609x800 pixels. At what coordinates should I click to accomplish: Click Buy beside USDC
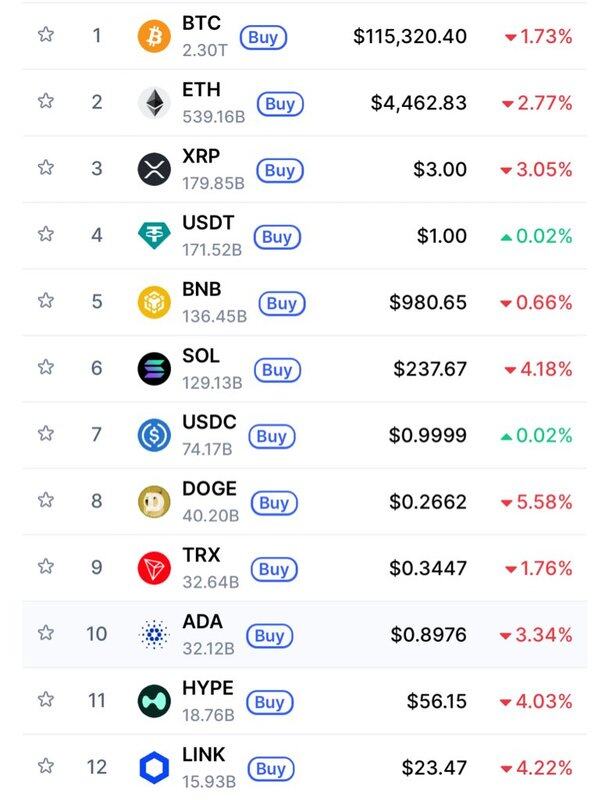click(272, 437)
